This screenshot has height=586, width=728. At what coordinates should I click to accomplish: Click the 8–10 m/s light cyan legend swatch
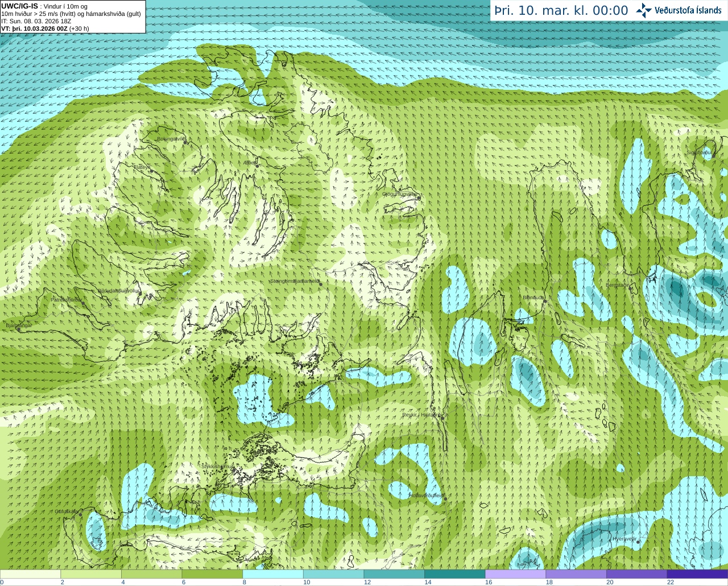click(272, 574)
